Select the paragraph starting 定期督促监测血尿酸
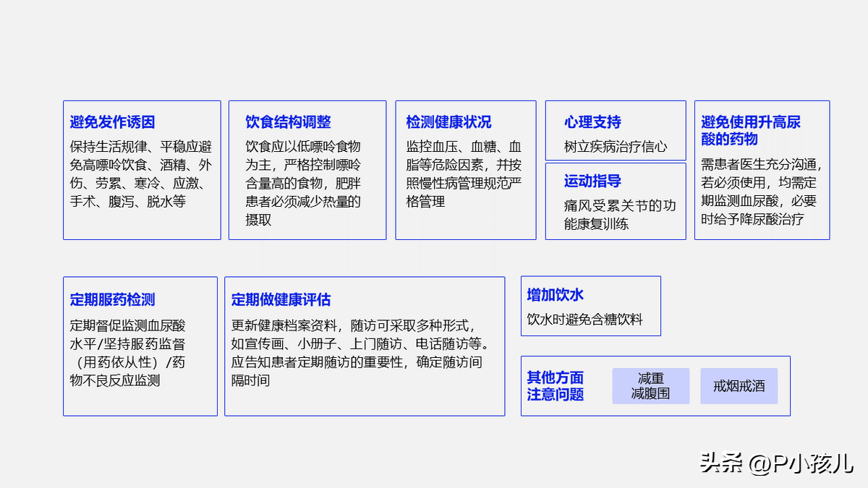Viewport: 868px width, 488px height. point(128,354)
